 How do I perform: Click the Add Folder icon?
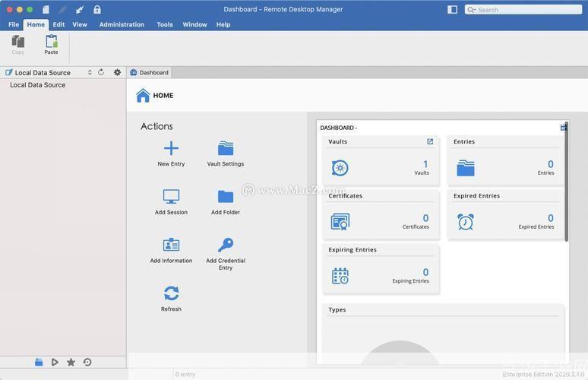(x=226, y=196)
